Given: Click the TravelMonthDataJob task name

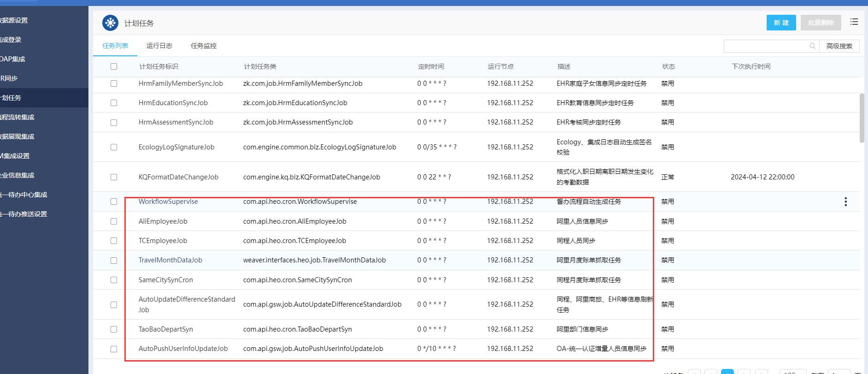Looking at the screenshot, I should pyautogui.click(x=170, y=260).
